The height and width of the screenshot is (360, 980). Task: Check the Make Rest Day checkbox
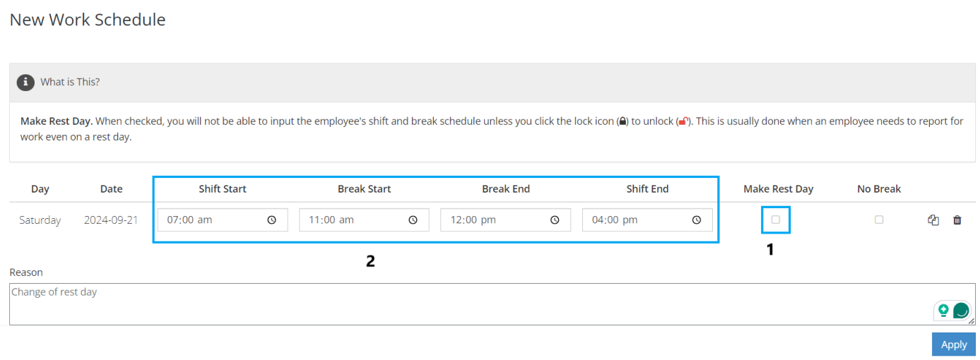(x=776, y=220)
